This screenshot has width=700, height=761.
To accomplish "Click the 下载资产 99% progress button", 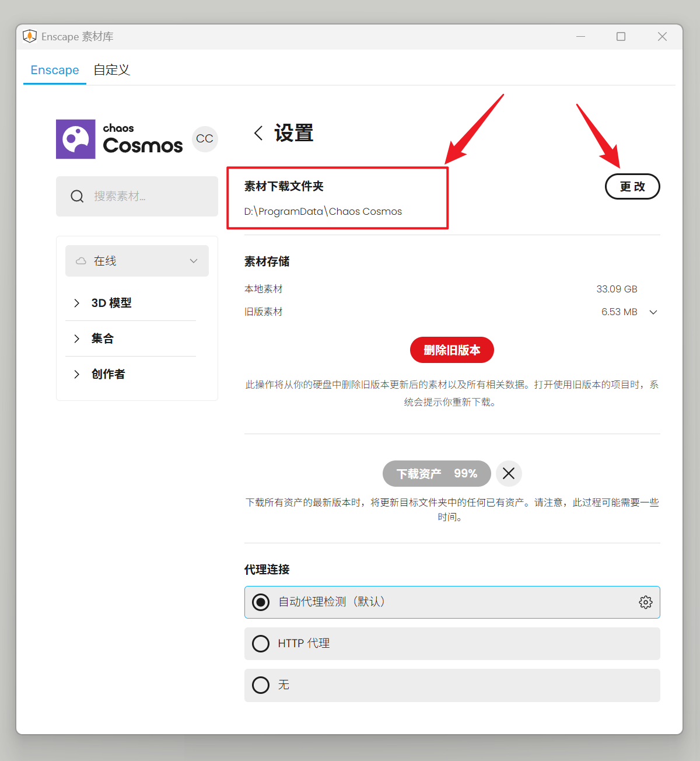I will [437, 473].
